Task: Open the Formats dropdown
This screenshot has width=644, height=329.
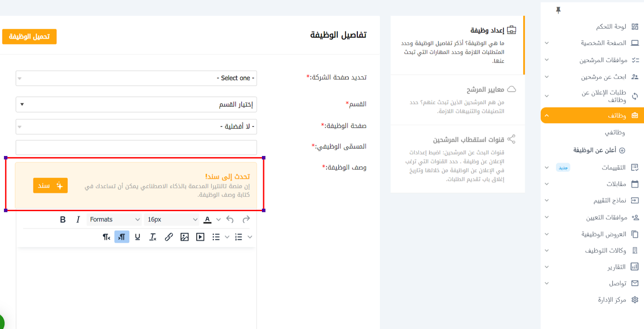Action: click(114, 220)
